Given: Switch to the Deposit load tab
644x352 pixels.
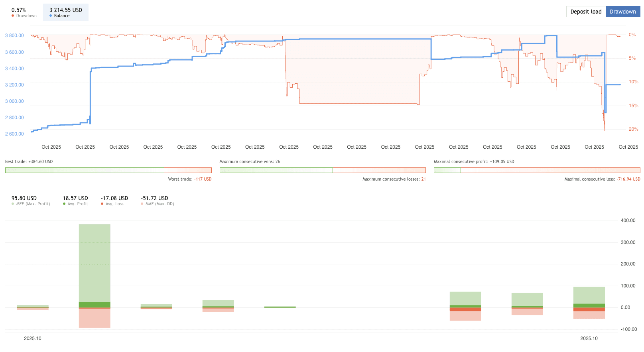Looking at the screenshot, I should click(x=585, y=12).
